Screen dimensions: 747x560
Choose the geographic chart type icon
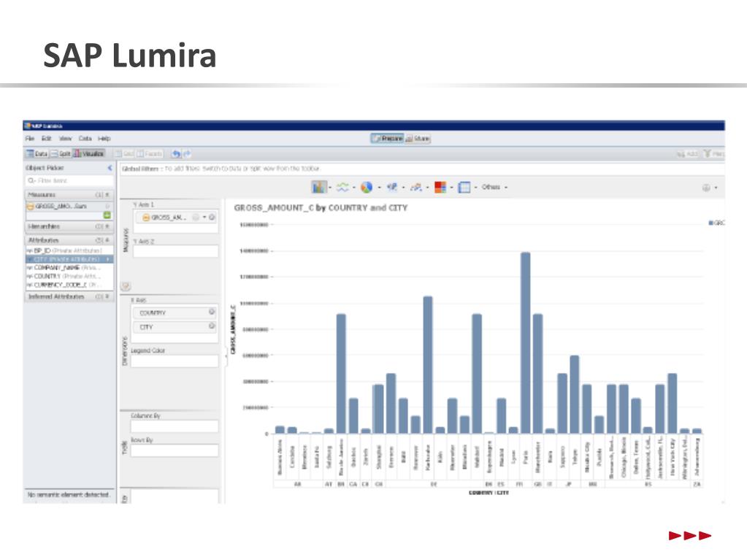[x=391, y=187]
